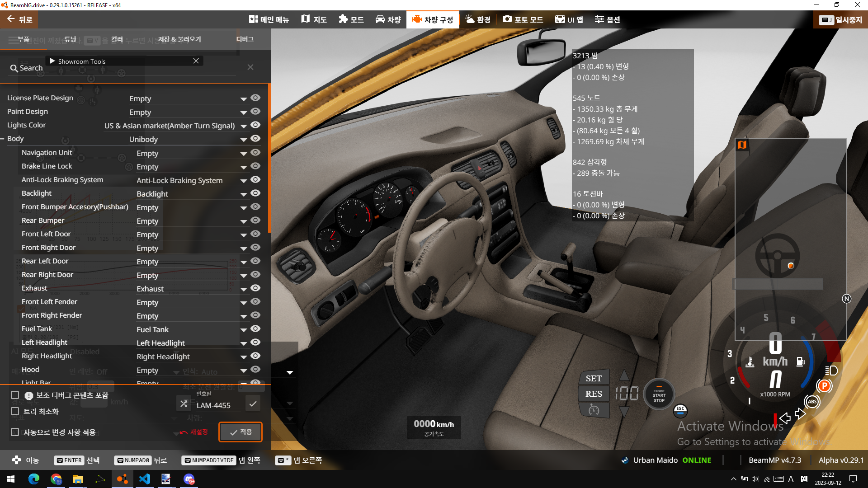Open the 환경 menu tab
Screen dimensions: 868x488
point(478,20)
